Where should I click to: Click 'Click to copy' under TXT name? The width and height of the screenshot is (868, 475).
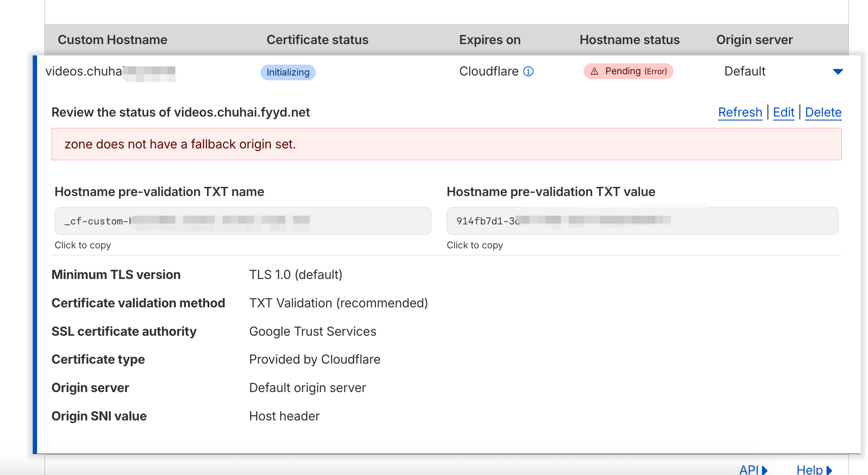[x=83, y=245]
